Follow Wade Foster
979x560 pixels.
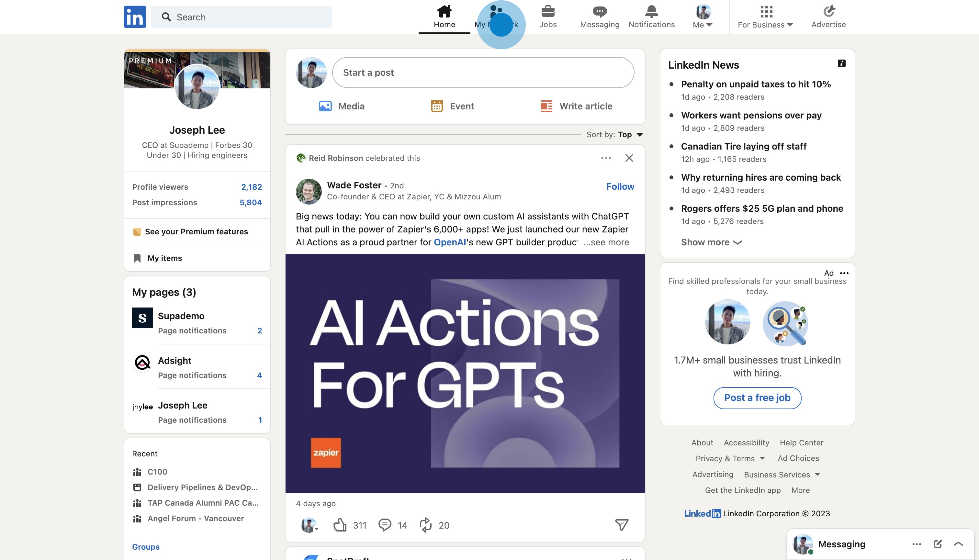pos(620,186)
